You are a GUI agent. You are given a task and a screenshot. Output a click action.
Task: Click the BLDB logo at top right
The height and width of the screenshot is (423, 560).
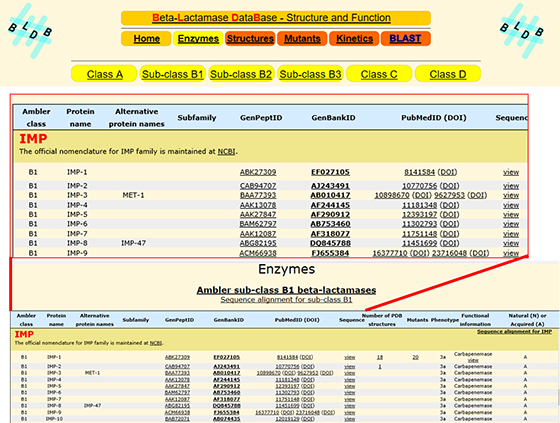point(522,31)
